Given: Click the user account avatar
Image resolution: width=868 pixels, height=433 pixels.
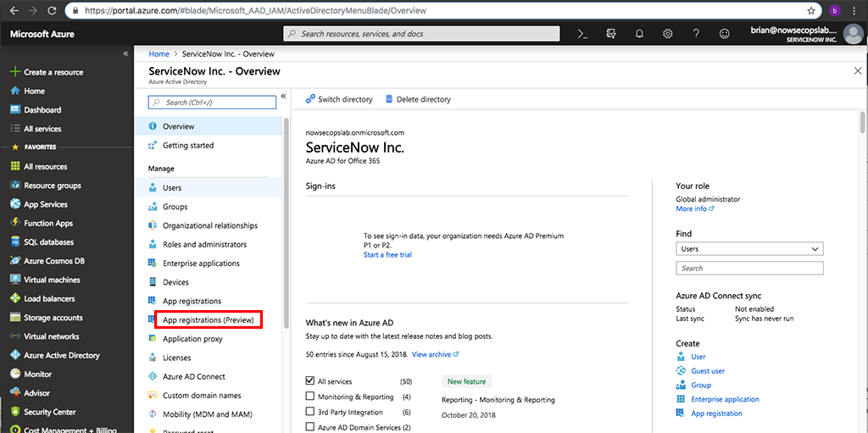Looking at the screenshot, I should (x=853, y=35).
